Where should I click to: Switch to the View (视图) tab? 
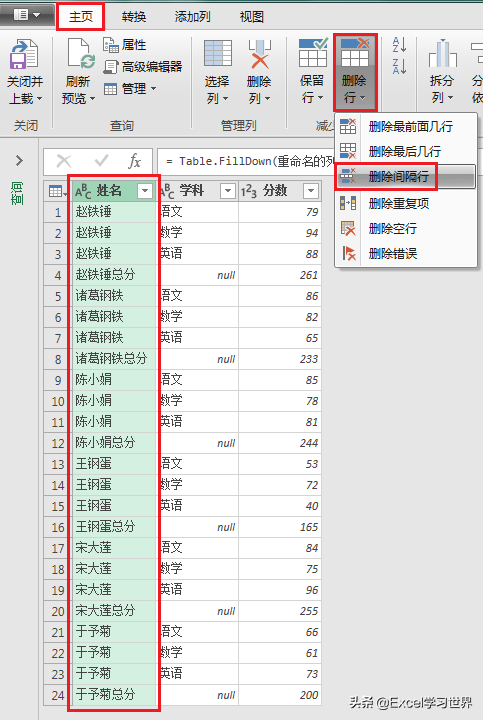(x=252, y=17)
